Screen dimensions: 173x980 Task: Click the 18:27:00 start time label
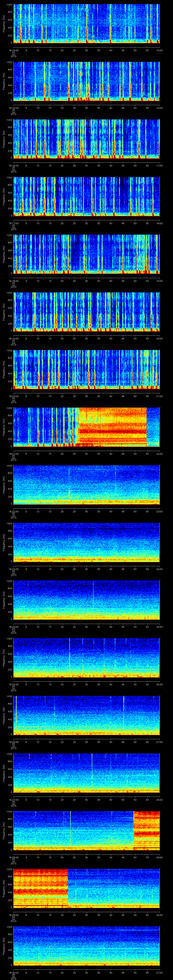(x=13, y=799)
